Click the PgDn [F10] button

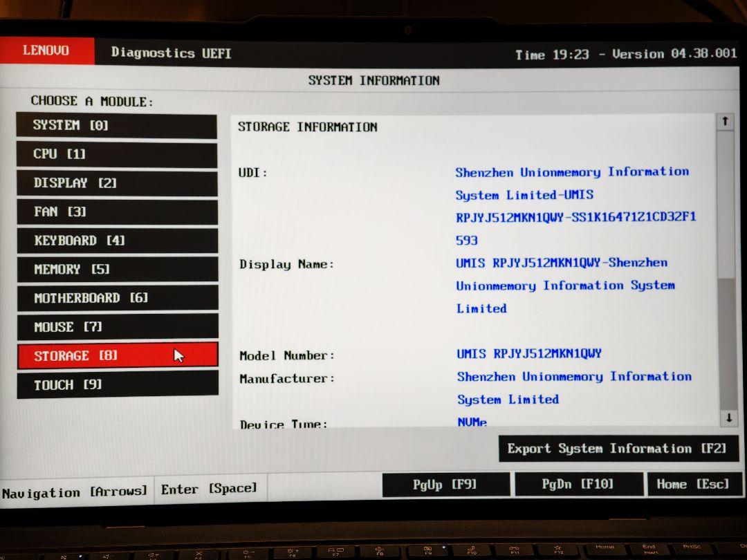[578, 485]
